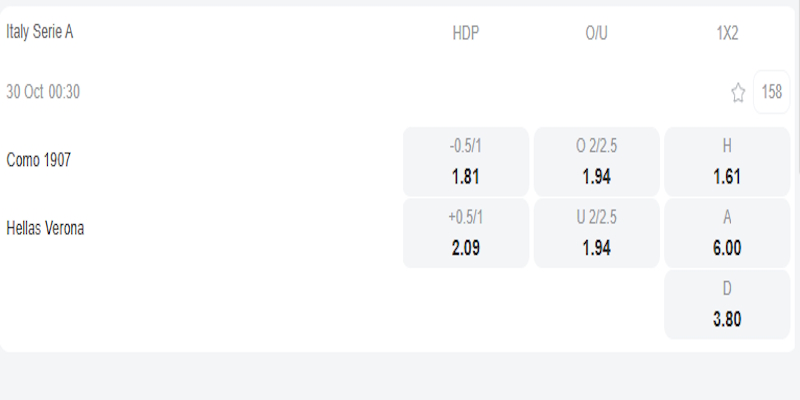Click the 6.00 away win odds
The width and height of the screenshot is (800, 400).
(x=727, y=248)
